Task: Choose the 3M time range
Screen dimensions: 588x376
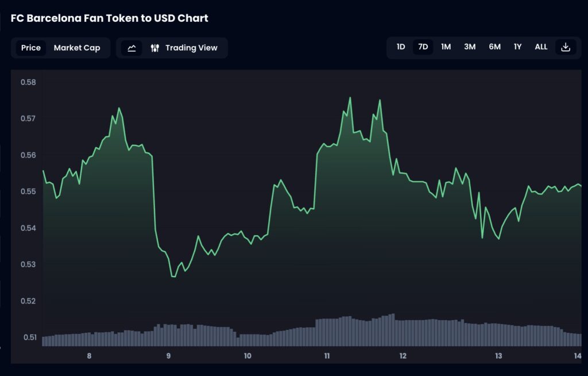Action: 470,47
